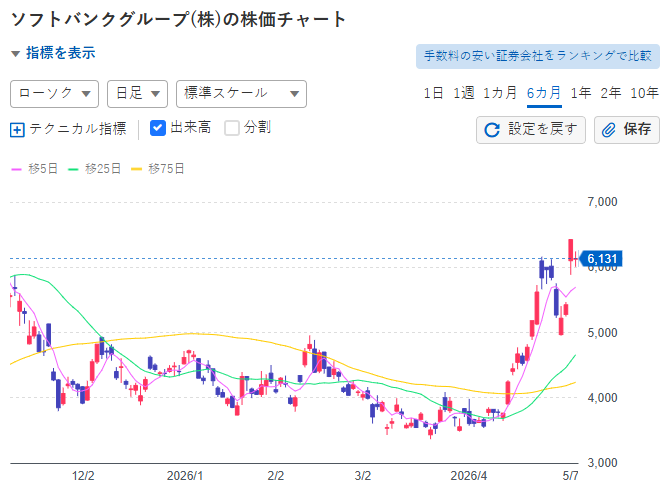Image resolution: width=671 pixels, height=493 pixels.
Task: Click the 7,000 axis label
Action: [603, 202]
